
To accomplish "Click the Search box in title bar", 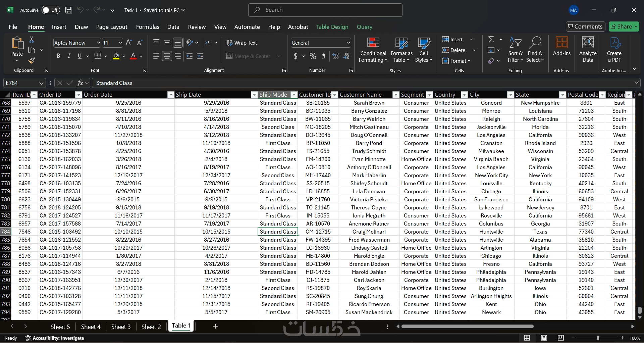I will 325,10.
